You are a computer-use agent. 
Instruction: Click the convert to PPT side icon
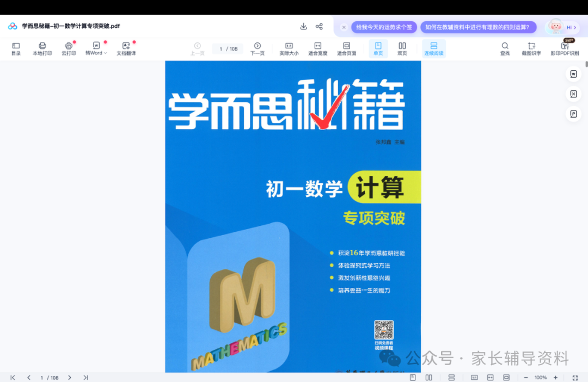click(x=573, y=114)
